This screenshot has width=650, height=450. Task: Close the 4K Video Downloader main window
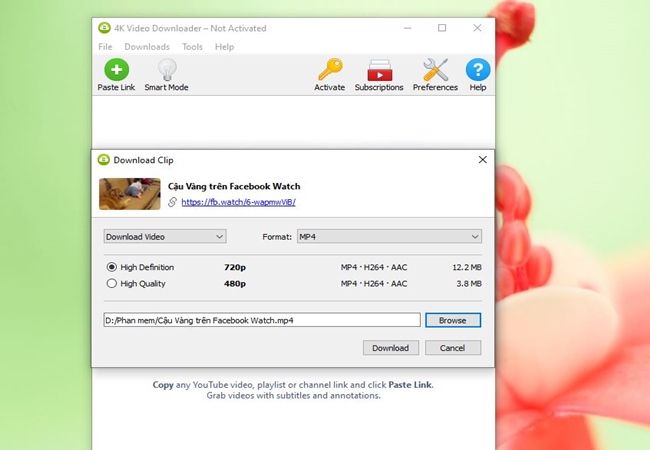click(477, 28)
